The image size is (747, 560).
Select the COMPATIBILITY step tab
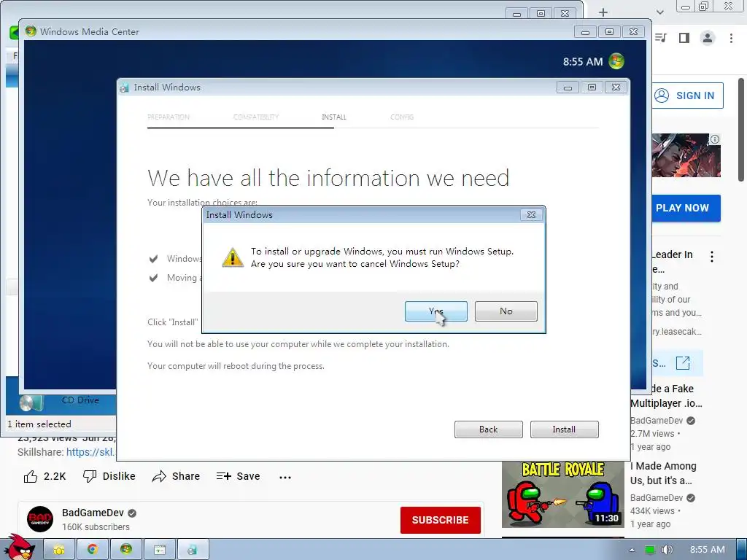256,117
